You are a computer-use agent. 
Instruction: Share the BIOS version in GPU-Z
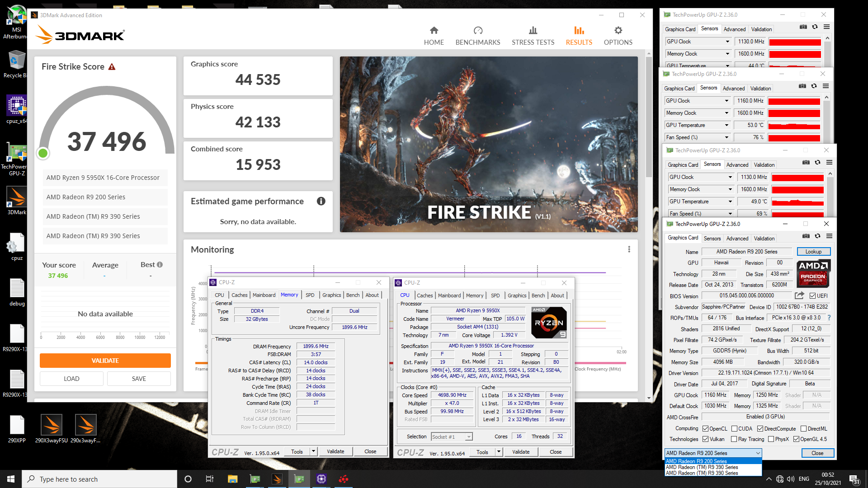(x=799, y=296)
